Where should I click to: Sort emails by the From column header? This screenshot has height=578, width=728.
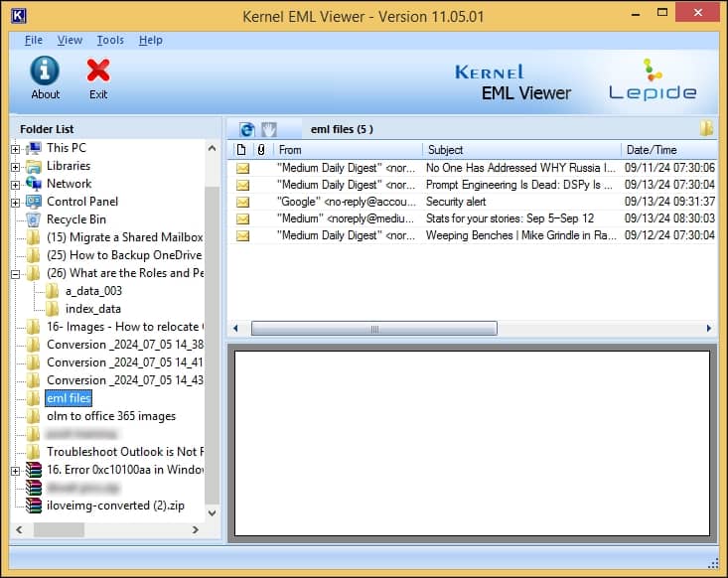349,150
